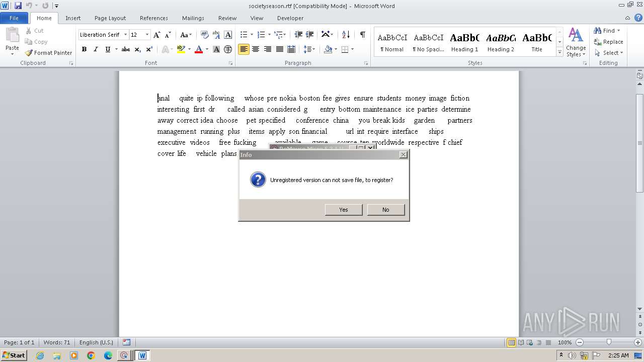This screenshot has height=362, width=644.
Task: Open Chrome from taskbar
Action: tap(91, 355)
